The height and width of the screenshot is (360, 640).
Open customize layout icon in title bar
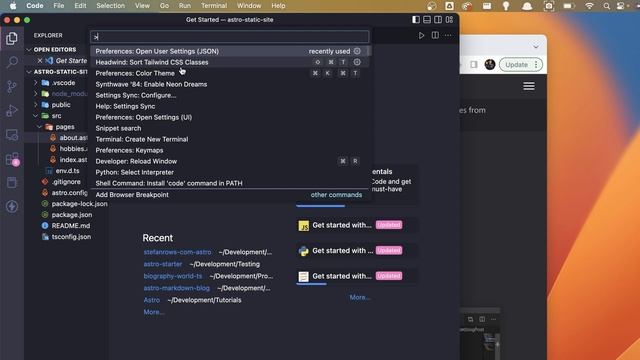449,20
